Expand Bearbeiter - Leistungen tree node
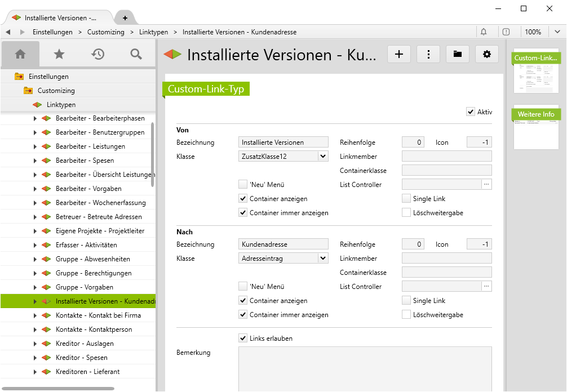567x392 pixels. point(35,146)
